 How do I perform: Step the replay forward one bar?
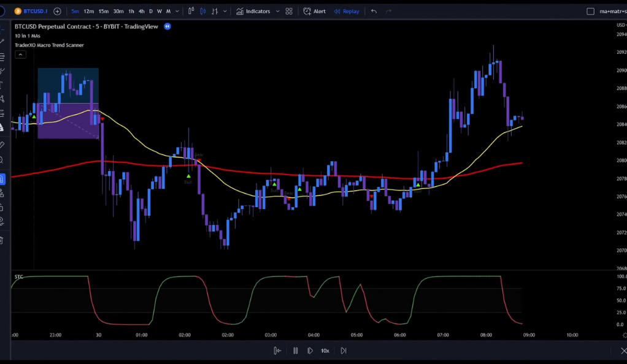(x=310, y=351)
